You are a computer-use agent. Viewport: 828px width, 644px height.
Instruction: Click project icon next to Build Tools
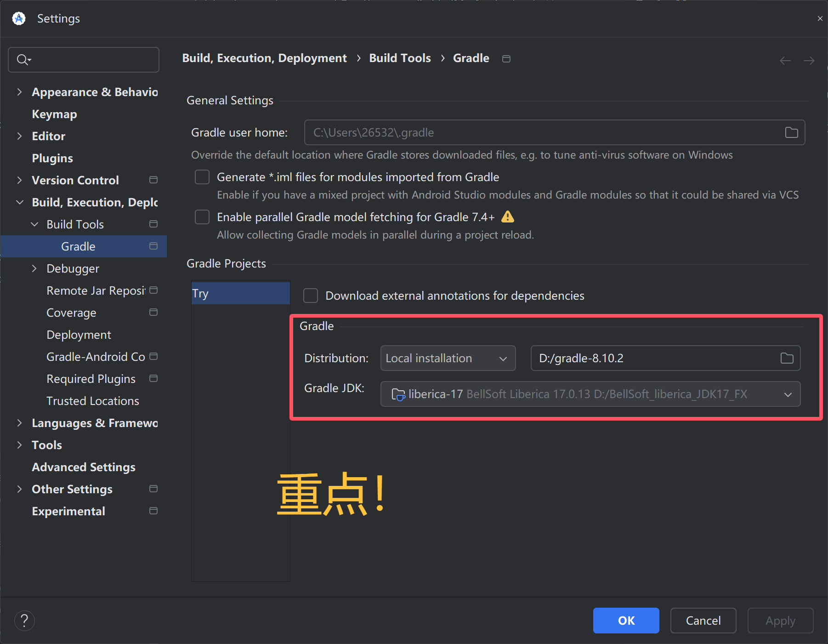point(153,224)
